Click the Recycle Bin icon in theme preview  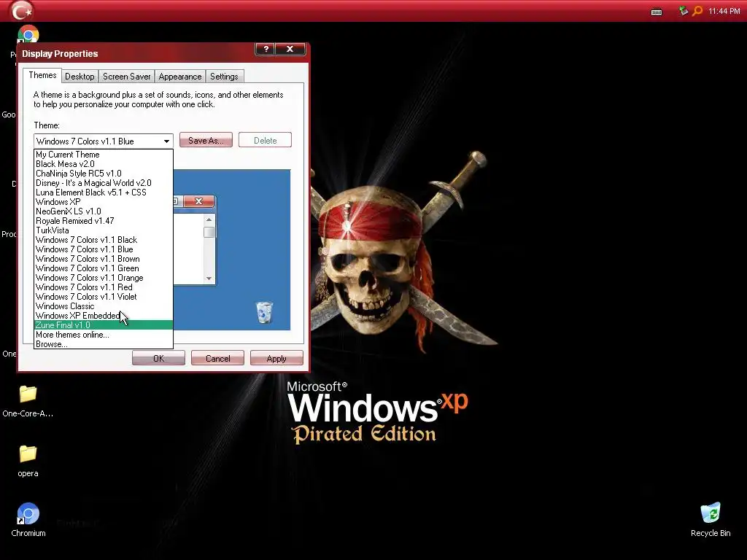pos(264,312)
